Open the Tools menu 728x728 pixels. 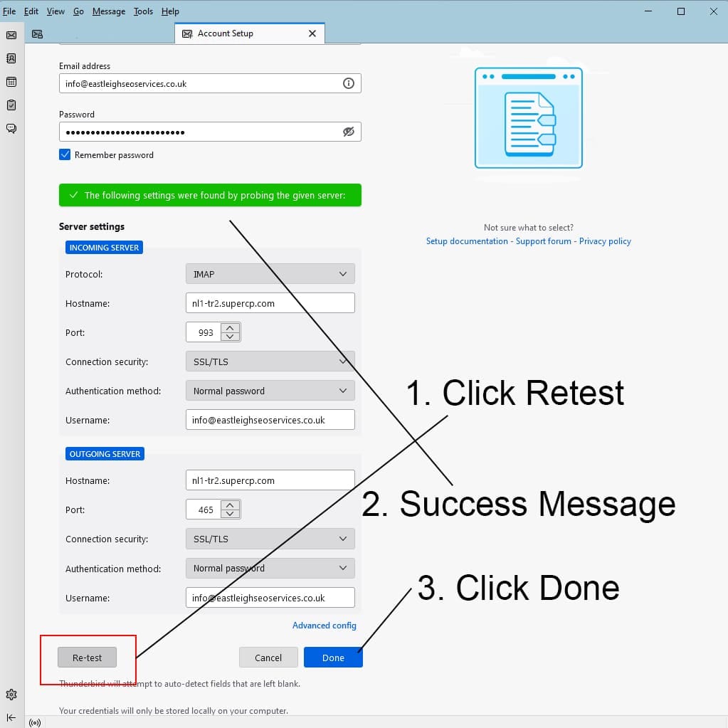pyautogui.click(x=143, y=11)
